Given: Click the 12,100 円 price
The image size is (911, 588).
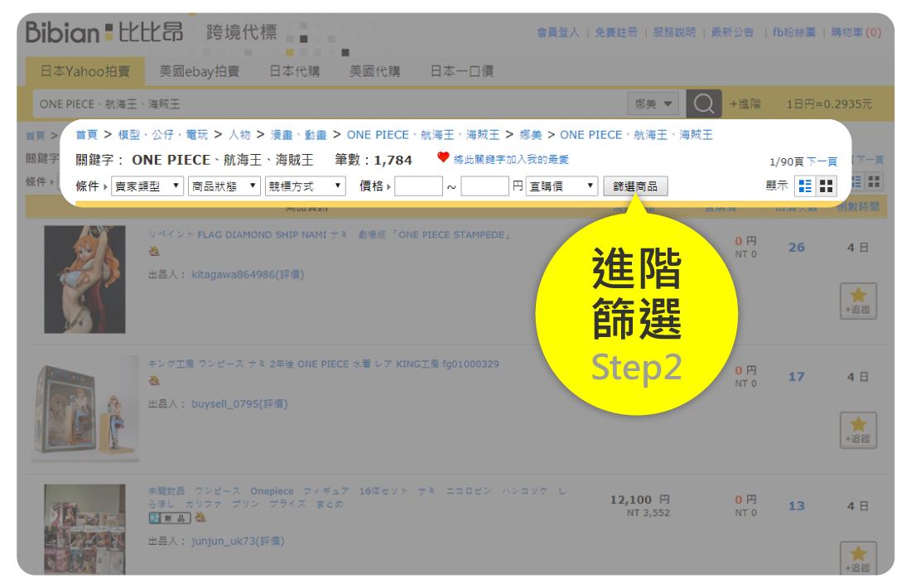Looking at the screenshot, I should pyautogui.click(x=639, y=499).
